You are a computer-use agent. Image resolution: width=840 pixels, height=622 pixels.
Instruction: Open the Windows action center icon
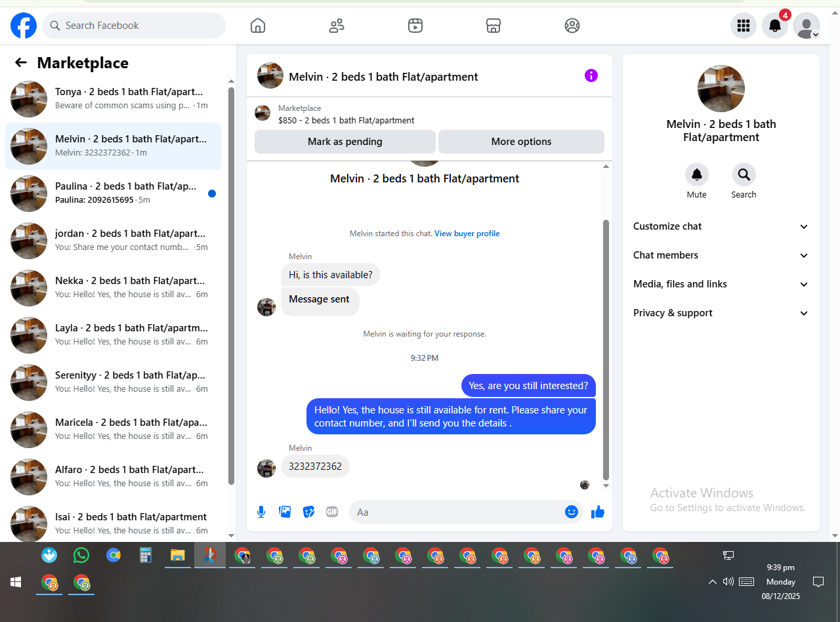tap(818, 581)
